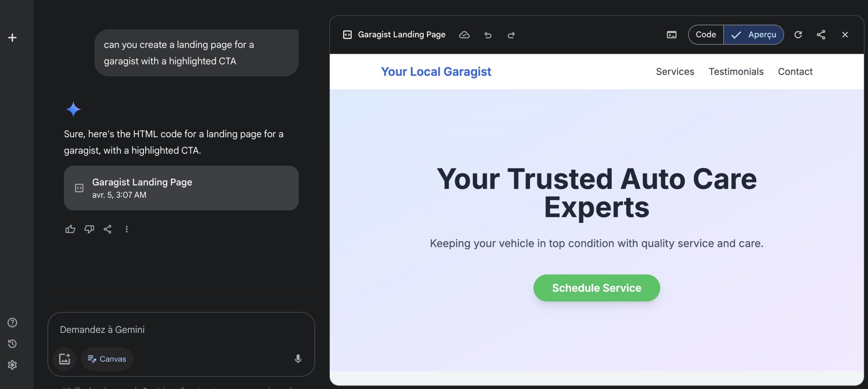Click the Your Local Garagist logo link

[436, 72]
